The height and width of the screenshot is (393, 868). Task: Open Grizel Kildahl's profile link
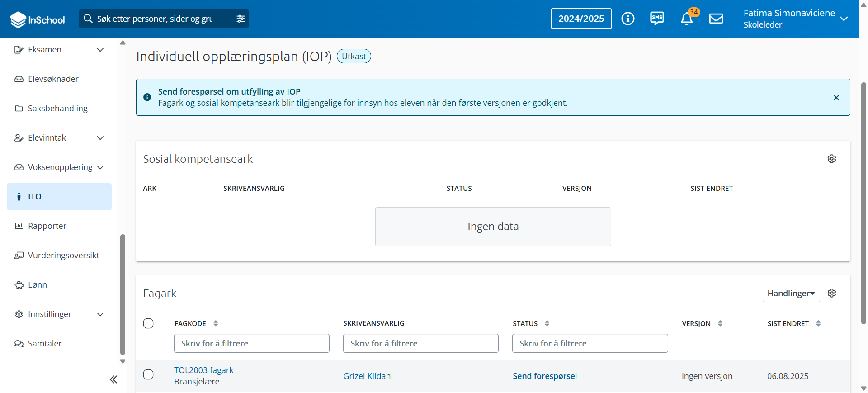(x=368, y=376)
